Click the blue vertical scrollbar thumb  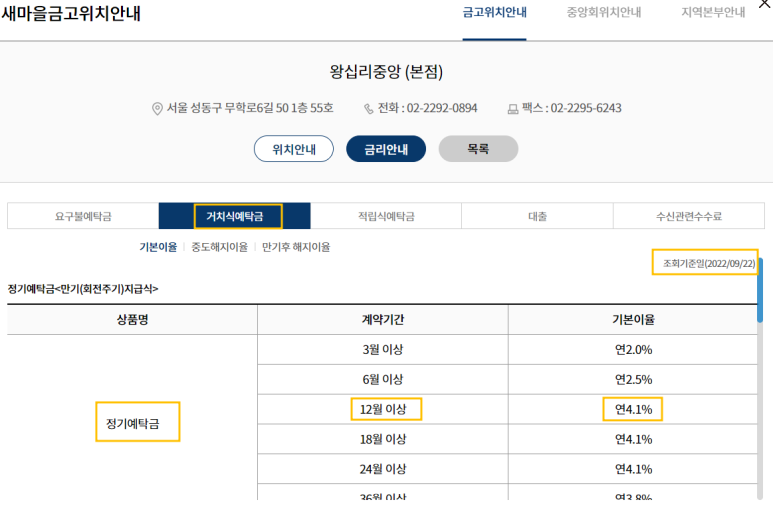coord(760,290)
